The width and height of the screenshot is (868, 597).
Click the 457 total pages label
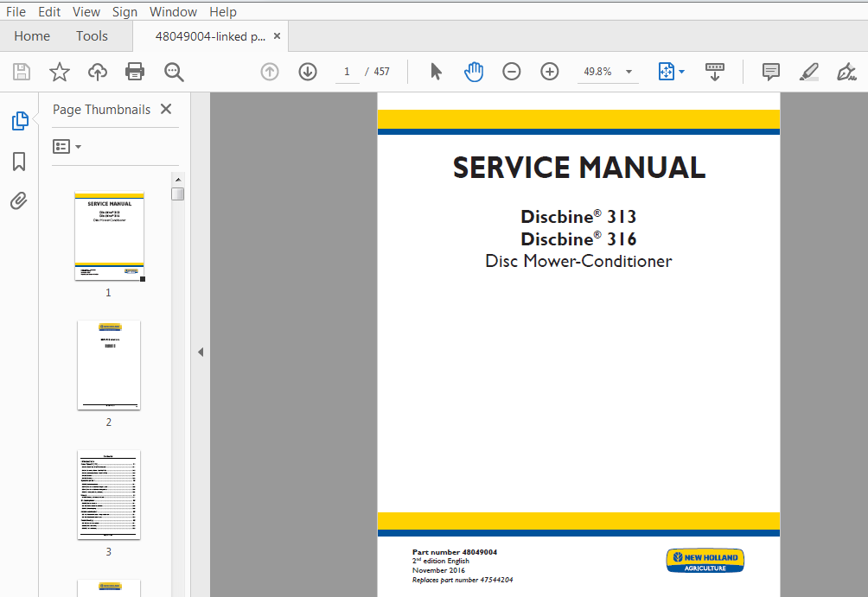(381, 72)
